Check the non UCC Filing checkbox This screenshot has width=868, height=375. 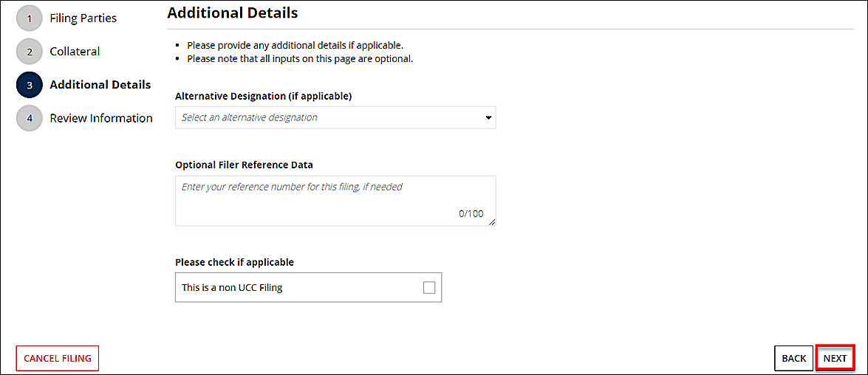point(429,288)
